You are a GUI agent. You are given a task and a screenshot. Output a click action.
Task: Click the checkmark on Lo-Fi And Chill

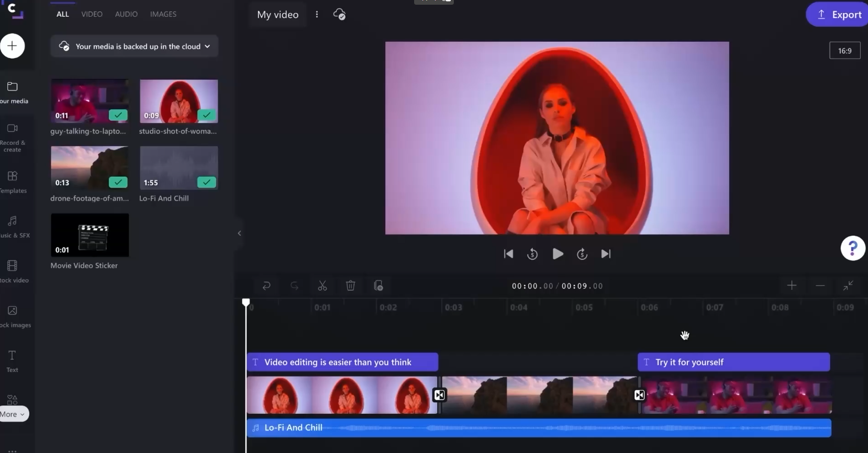click(207, 182)
